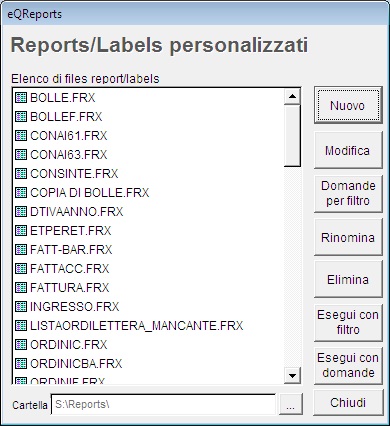The image size is (390, 426).
Task: Click the CONAI61.FRX file icon
Action: pos(21,136)
